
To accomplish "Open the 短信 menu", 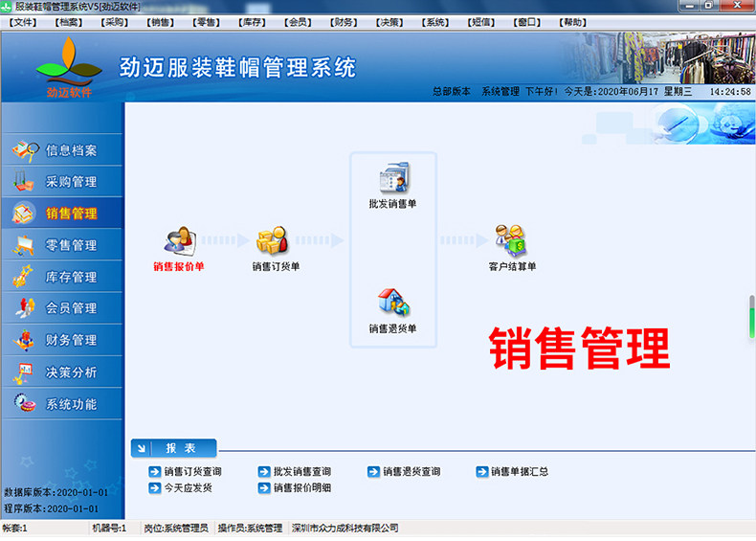I will [x=480, y=22].
